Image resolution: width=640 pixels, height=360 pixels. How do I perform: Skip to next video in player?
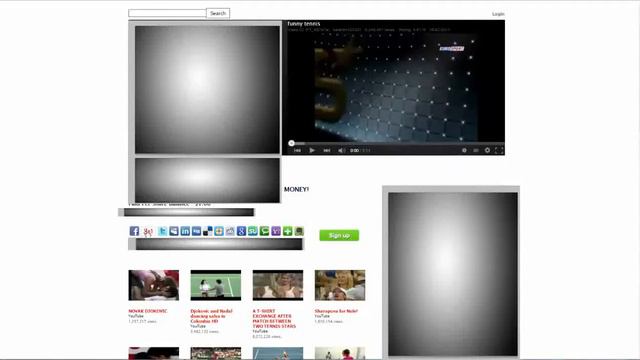coord(327,150)
